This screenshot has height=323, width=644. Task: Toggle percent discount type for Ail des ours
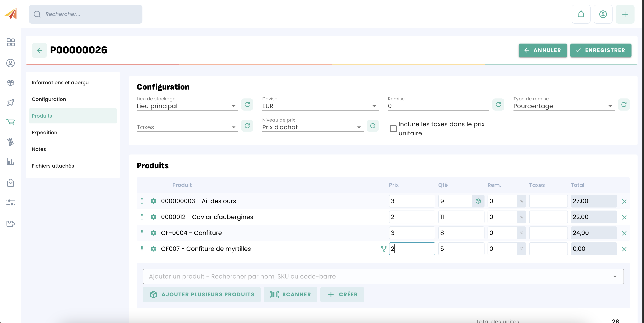[x=521, y=201]
